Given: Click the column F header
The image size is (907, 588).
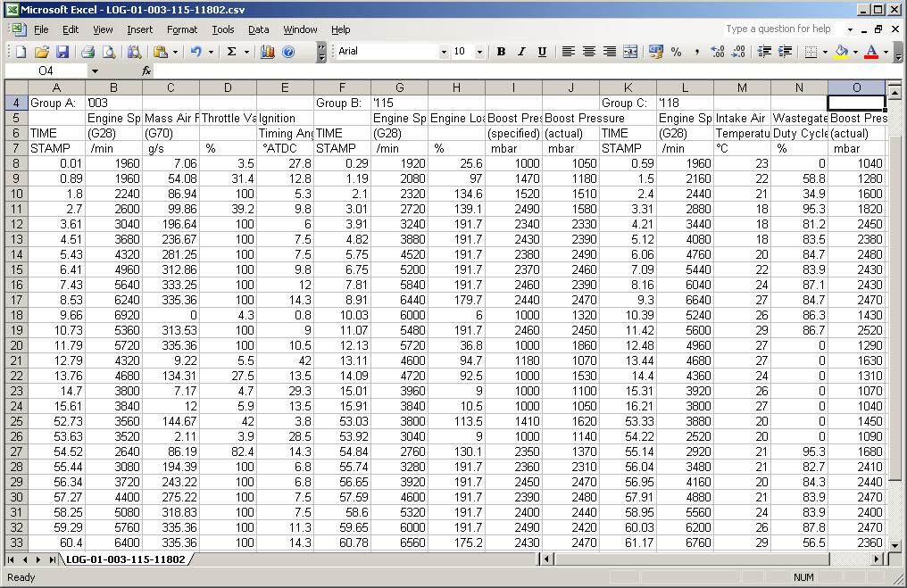Looking at the screenshot, I should click(x=342, y=87).
